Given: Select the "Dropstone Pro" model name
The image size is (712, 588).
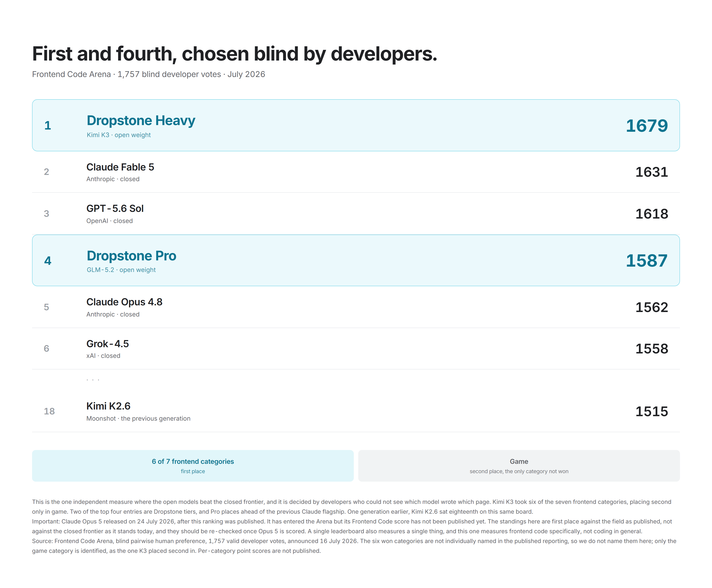Looking at the screenshot, I should (x=131, y=256).
